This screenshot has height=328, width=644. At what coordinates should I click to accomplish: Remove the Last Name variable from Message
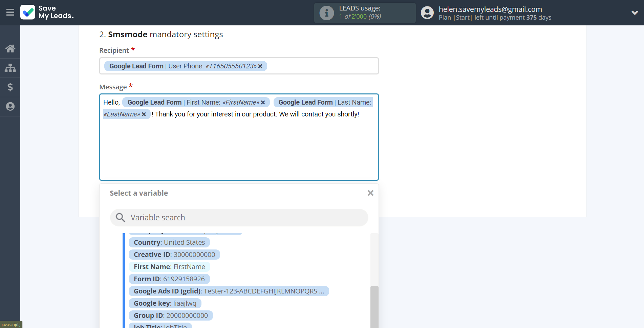[x=144, y=114]
